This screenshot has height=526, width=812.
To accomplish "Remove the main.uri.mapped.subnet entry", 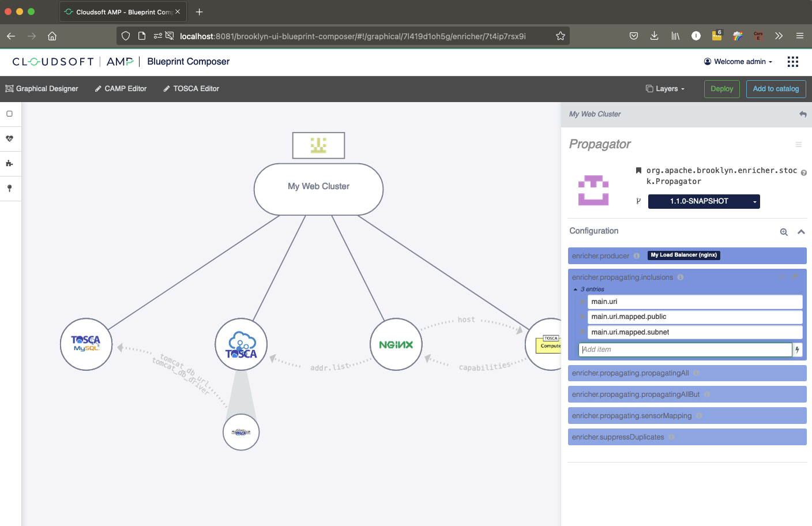I will pos(582,332).
